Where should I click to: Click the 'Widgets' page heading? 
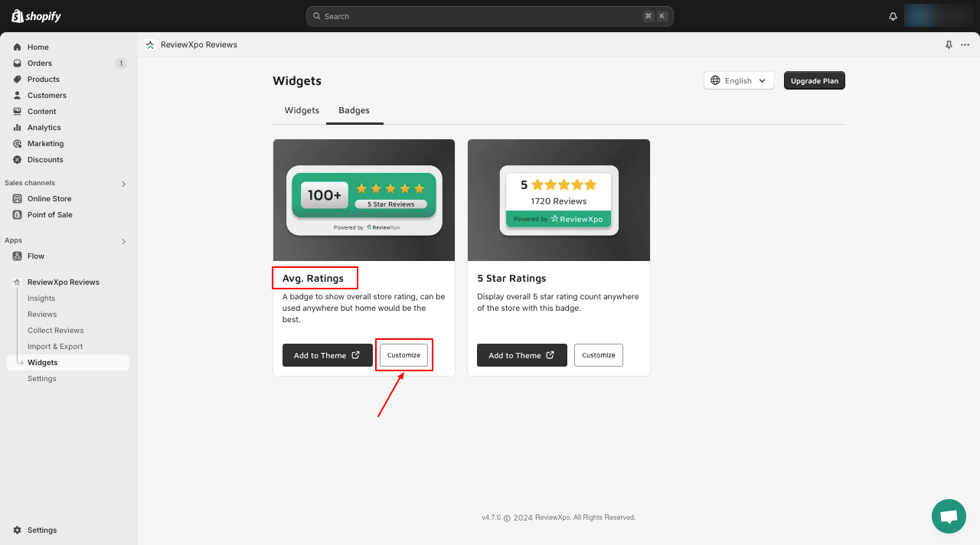[x=297, y=81]
